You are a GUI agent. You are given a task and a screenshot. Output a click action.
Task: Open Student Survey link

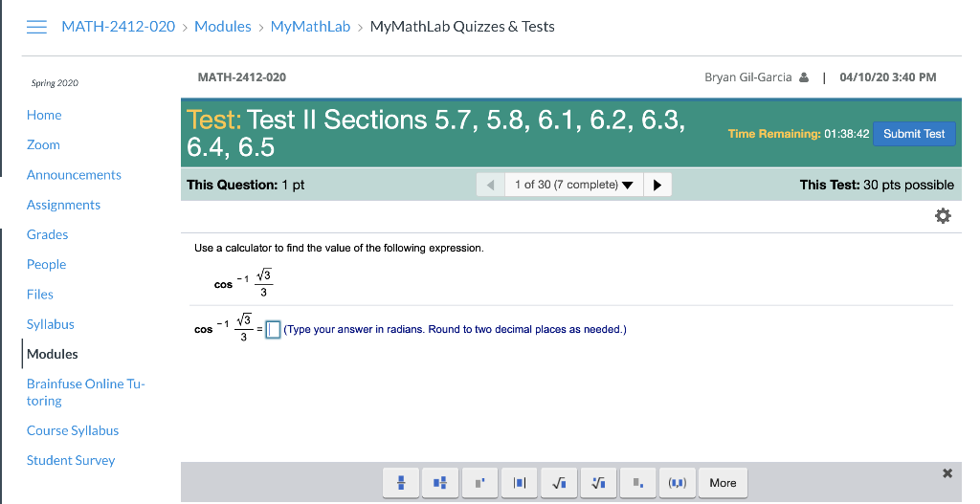tap(71, 461)
